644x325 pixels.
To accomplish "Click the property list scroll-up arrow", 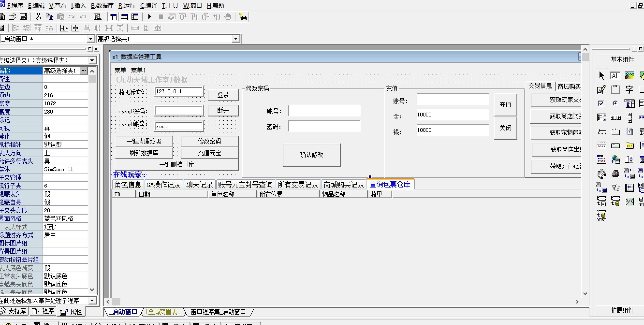I will click(92, 71).
